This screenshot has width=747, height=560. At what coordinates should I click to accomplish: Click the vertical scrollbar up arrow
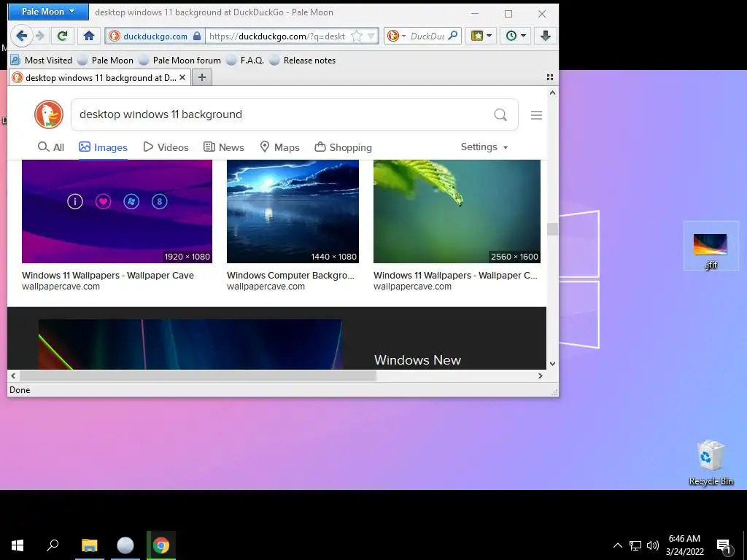click(x=552, y=93)
